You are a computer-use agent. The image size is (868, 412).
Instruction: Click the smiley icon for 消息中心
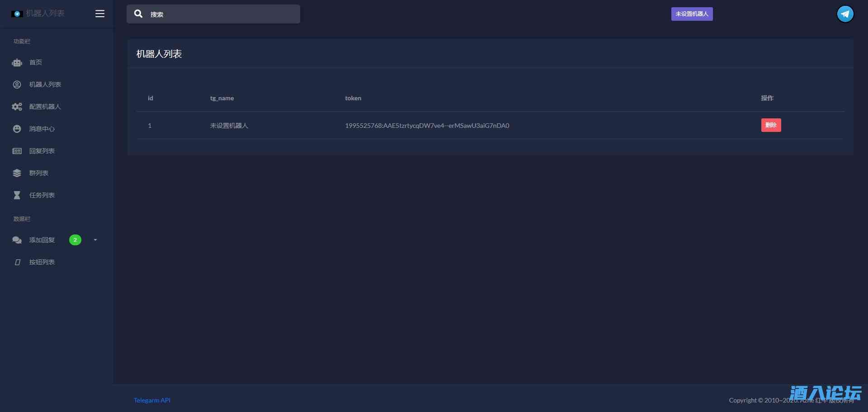17,129
